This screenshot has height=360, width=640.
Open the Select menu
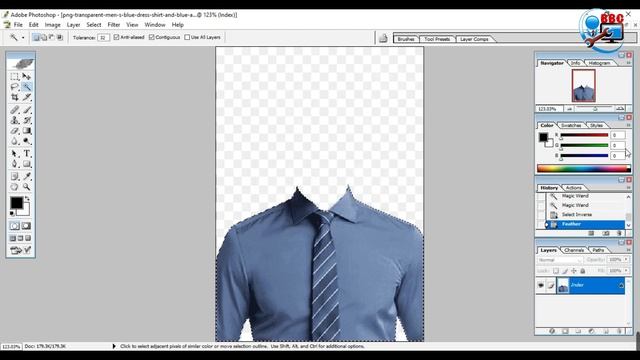point(93,25)
